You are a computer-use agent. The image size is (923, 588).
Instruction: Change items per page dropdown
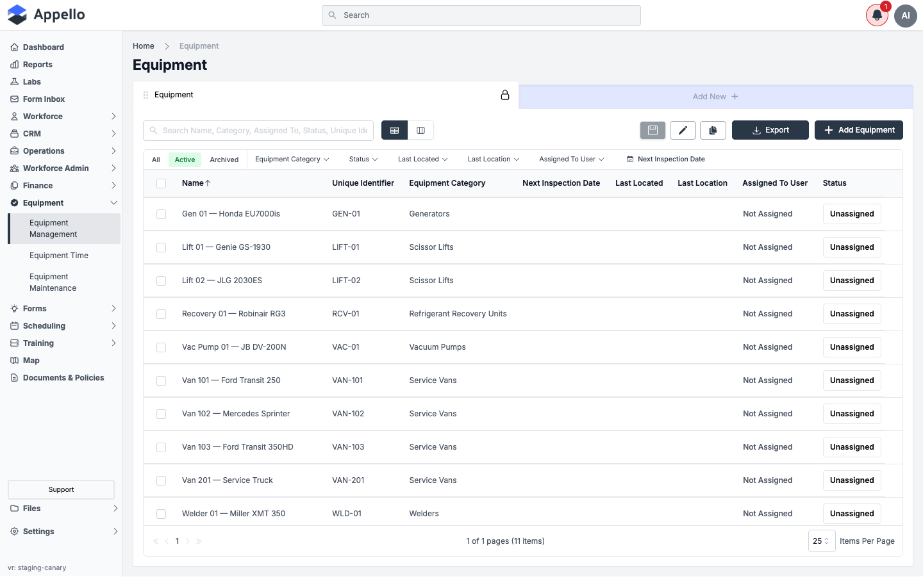822,541
